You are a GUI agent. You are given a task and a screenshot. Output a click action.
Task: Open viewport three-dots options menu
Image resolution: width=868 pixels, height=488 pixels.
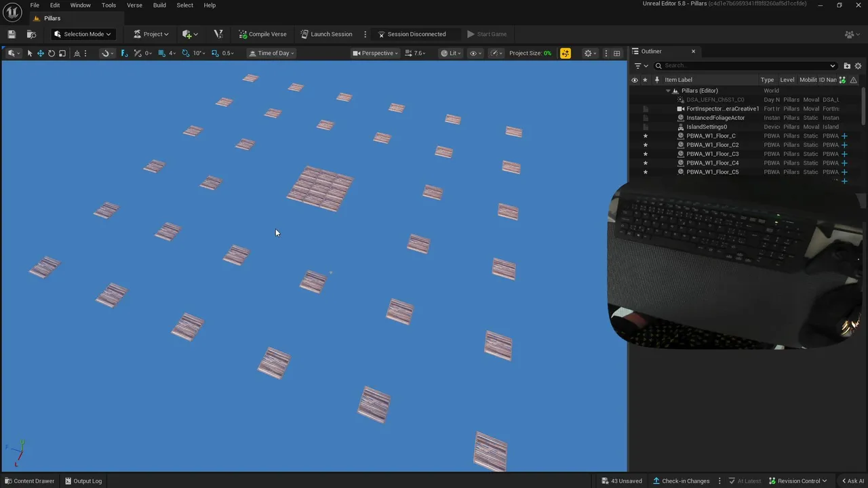[606, 53]
